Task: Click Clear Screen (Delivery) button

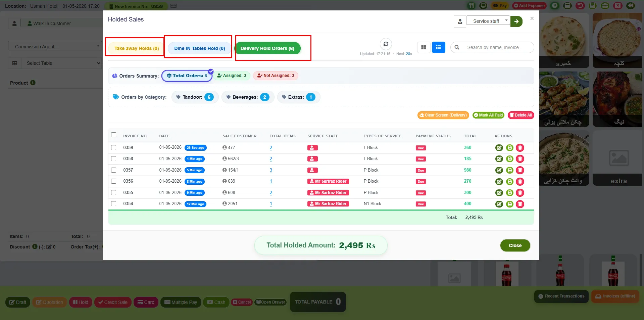Action: coord(443,115)
